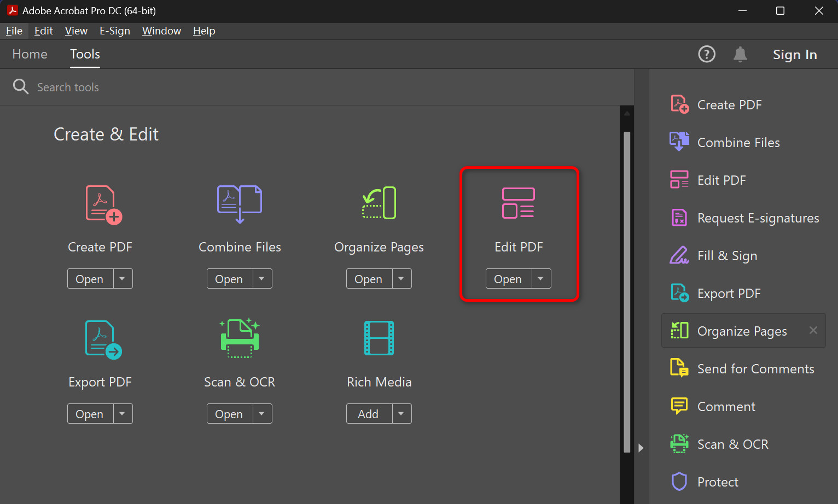Open the Window menu

point(161,31)
